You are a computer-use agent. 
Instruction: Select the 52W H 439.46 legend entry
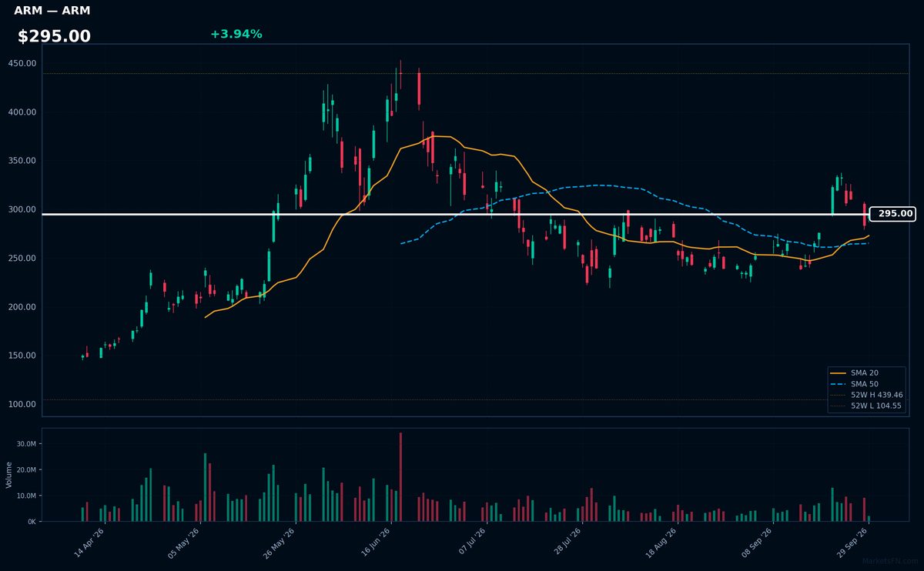point(866,395)
